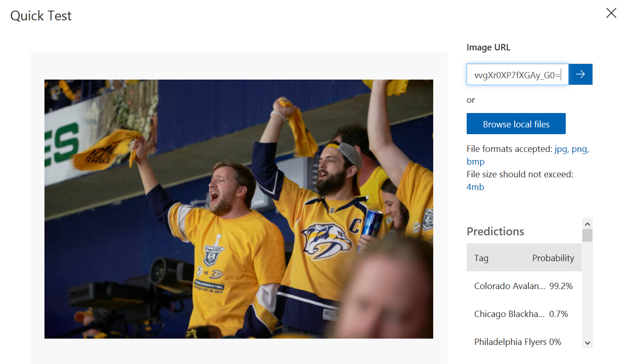
Task: Click the Predictions heading
Action: (x=495, y=232)
